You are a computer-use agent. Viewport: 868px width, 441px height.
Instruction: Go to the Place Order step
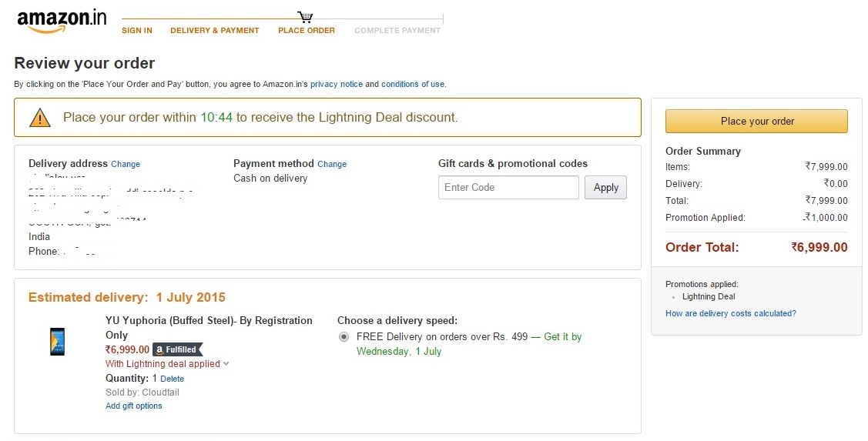[x=307, y=31]
